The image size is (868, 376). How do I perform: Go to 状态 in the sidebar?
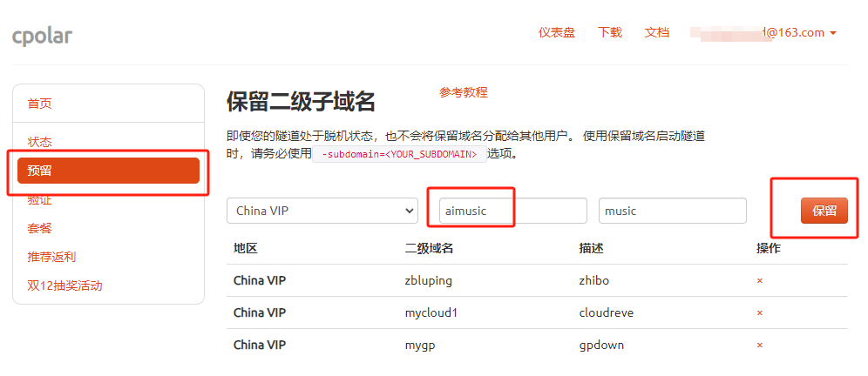(39, 142)
